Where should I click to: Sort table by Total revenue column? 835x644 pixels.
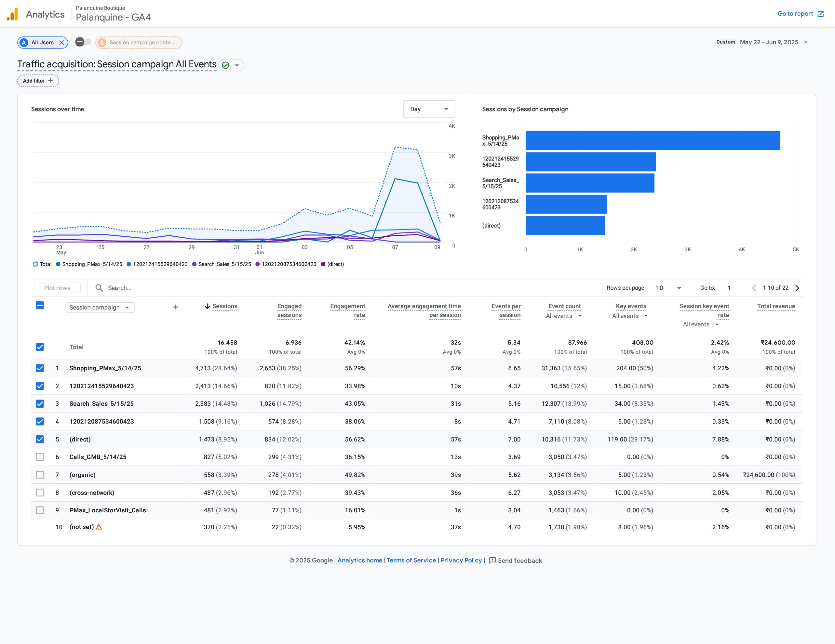point(776,306)
